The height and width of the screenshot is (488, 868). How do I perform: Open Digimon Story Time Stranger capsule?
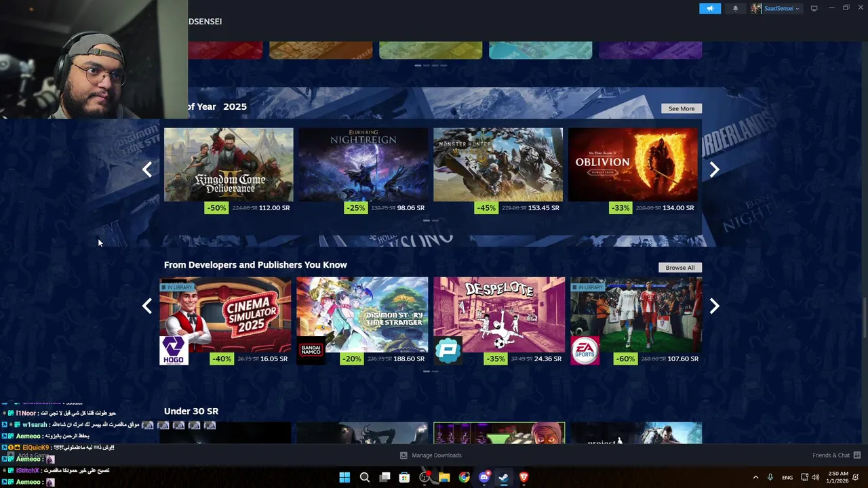(362, 314)
